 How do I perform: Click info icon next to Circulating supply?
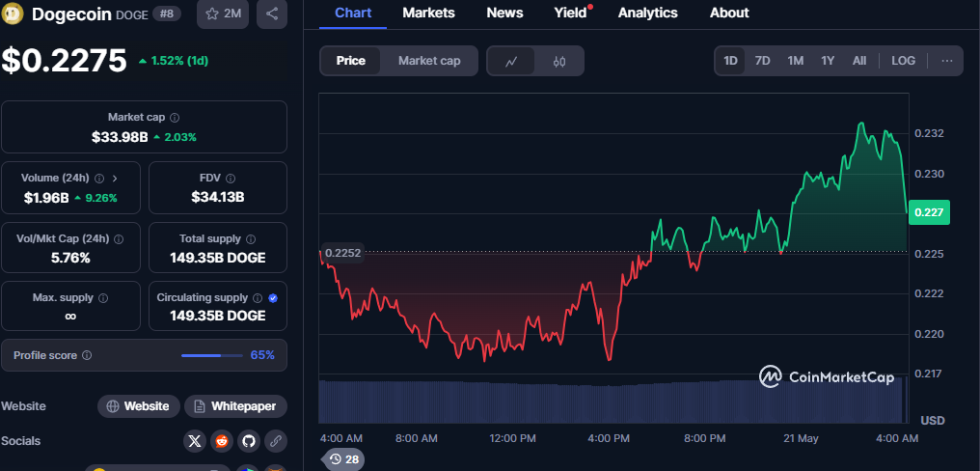[259, 297]
